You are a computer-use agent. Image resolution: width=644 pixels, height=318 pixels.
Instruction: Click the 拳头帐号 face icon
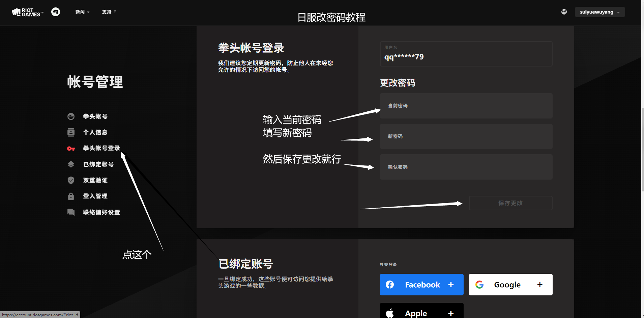click(71, 116)
